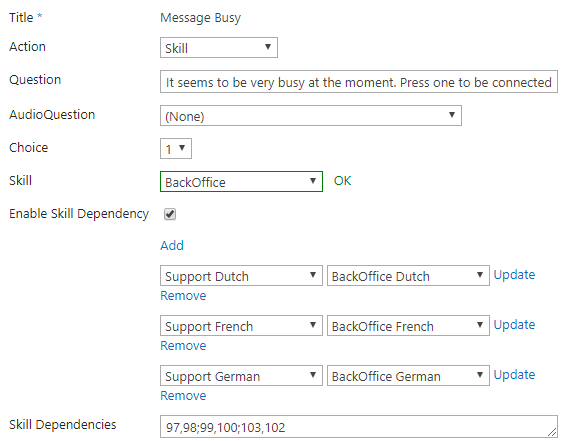This screenshot has width=580, height=441.
Task: Click Update next to BackOffice French
Action: 514,325
